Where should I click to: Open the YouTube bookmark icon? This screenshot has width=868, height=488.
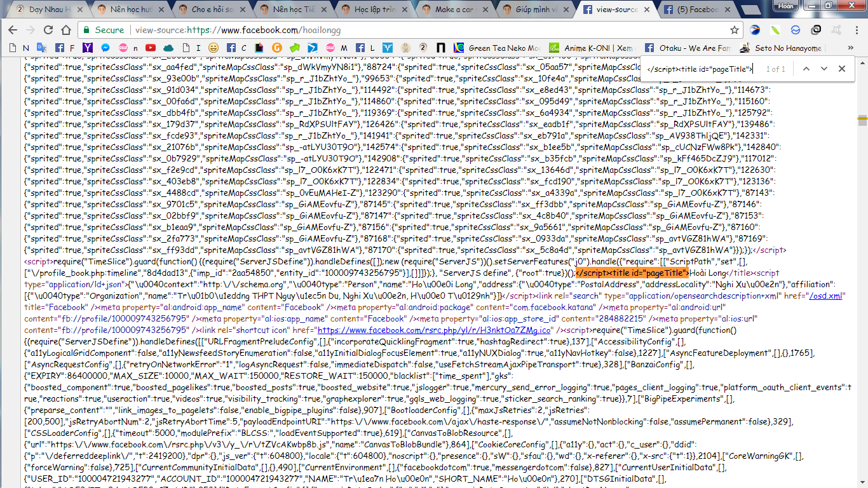pos(151,48)
